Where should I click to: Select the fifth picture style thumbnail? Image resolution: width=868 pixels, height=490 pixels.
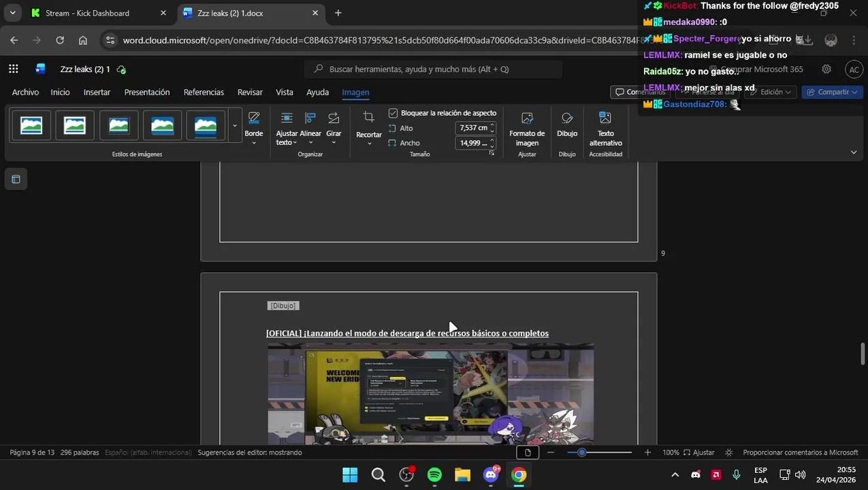[206, 126]
